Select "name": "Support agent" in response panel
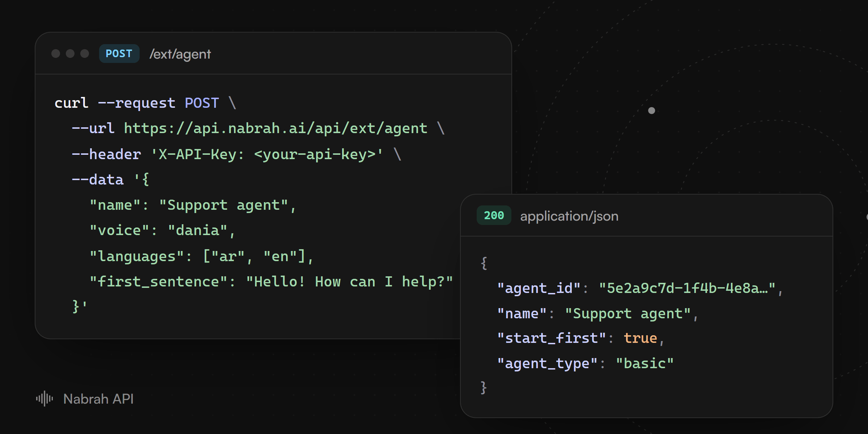868x434 pixels. point(597,314)
